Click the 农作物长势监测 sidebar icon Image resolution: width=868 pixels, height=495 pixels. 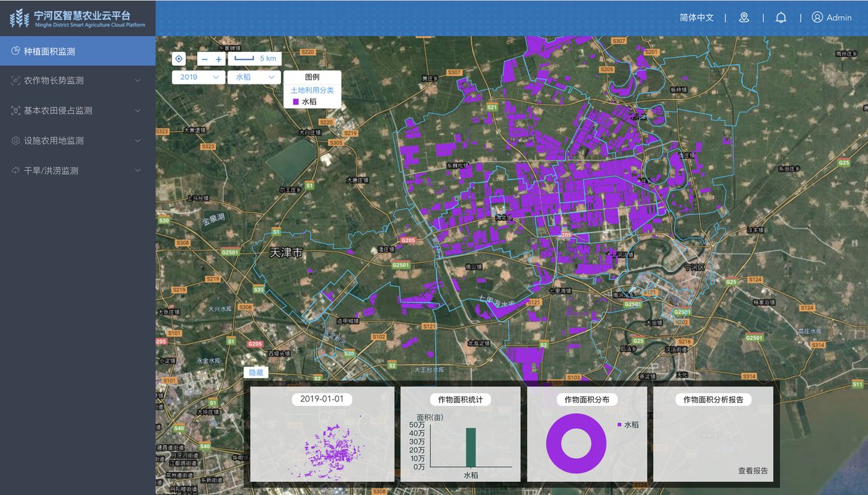[15, 81]
